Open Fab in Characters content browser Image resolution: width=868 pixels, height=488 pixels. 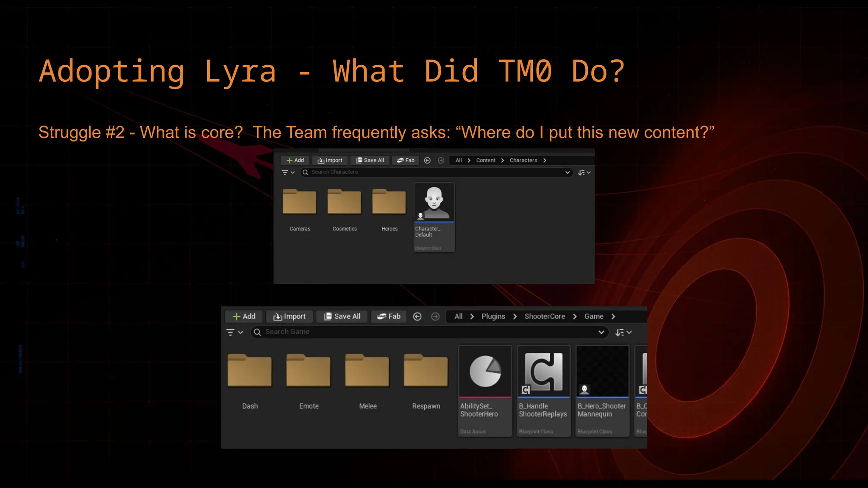pos(406,161)
